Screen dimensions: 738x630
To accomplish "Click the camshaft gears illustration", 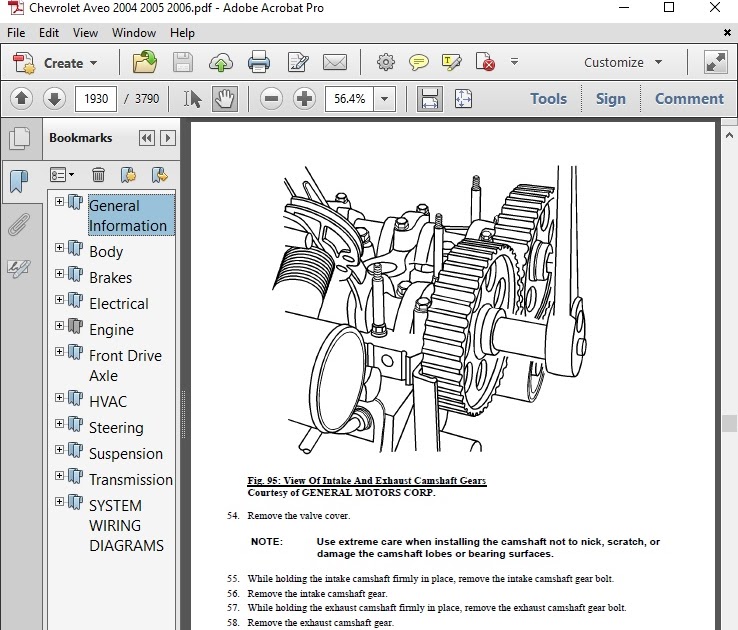I will tap(429, 309).
